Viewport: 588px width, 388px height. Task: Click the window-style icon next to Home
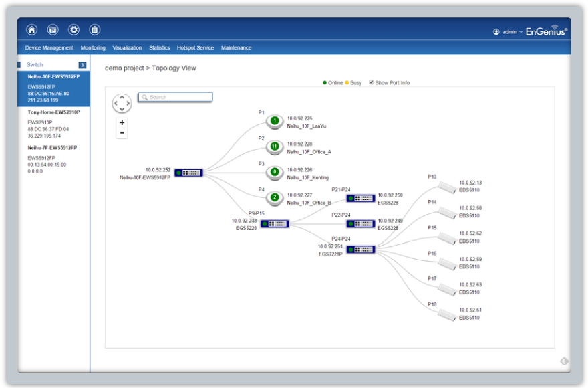(x=53, y=29)
